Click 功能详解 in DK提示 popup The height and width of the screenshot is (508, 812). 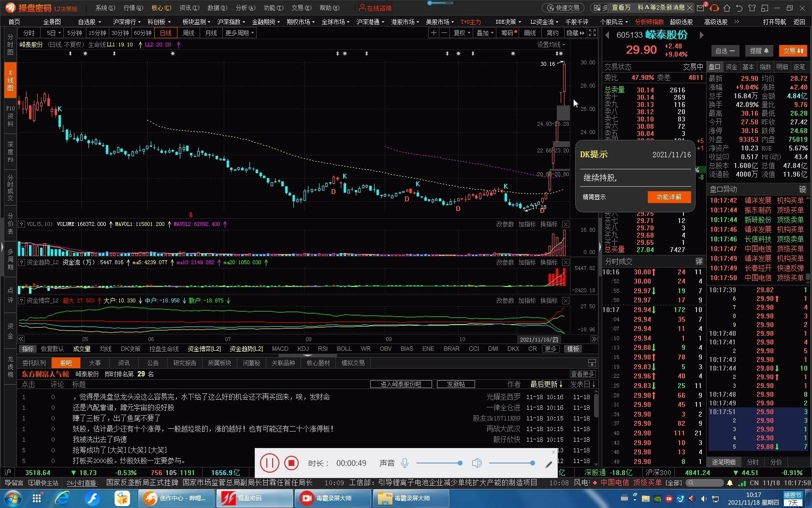669,197
